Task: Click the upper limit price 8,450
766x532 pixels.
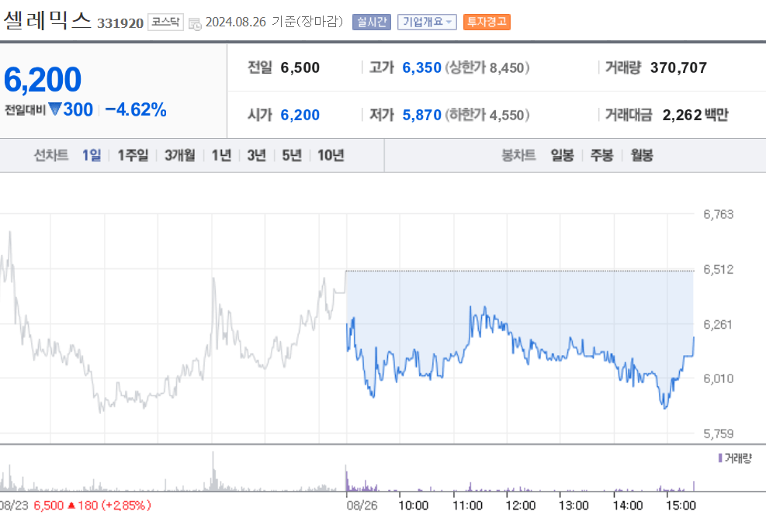Action: [x=507, y=67]
